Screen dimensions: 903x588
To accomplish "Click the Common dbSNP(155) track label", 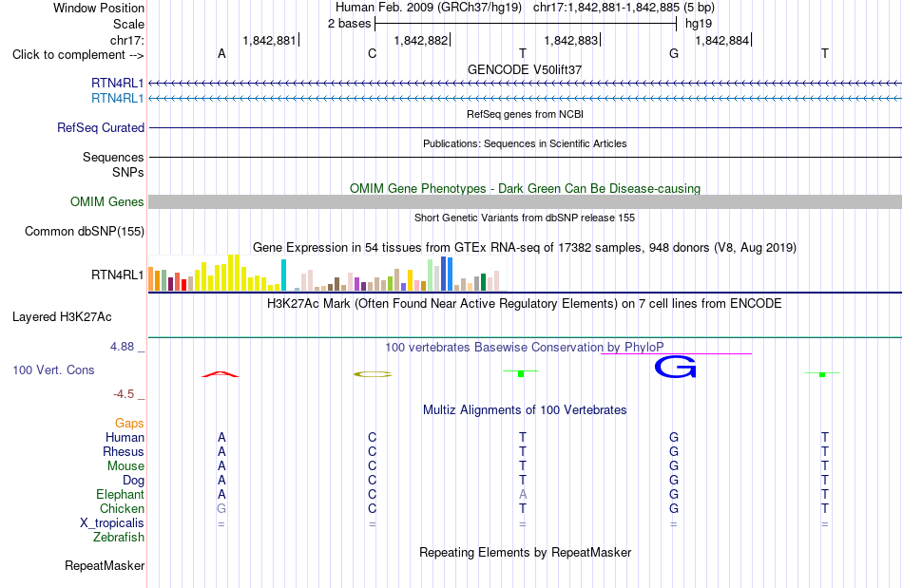I will click(x=85, y=231).
